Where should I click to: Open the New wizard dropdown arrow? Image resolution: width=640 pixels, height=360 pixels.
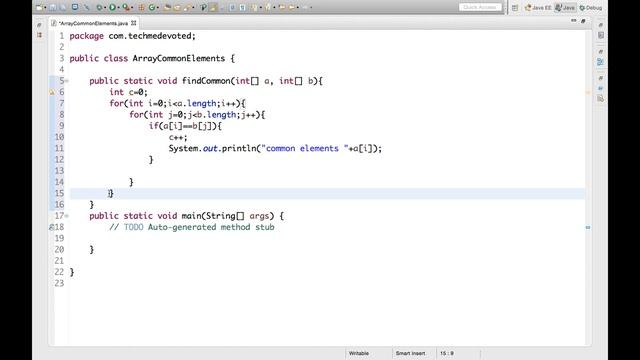tap(45, 7)
